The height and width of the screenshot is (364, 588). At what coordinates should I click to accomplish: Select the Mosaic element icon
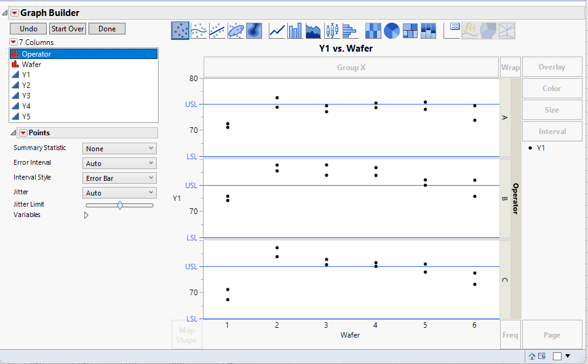[429, 30]
